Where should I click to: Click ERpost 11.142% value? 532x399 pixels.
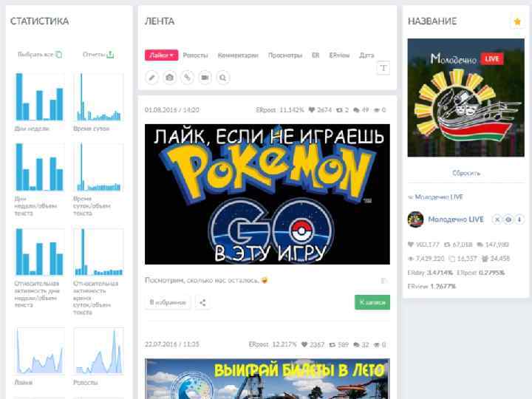click(279, 110)
